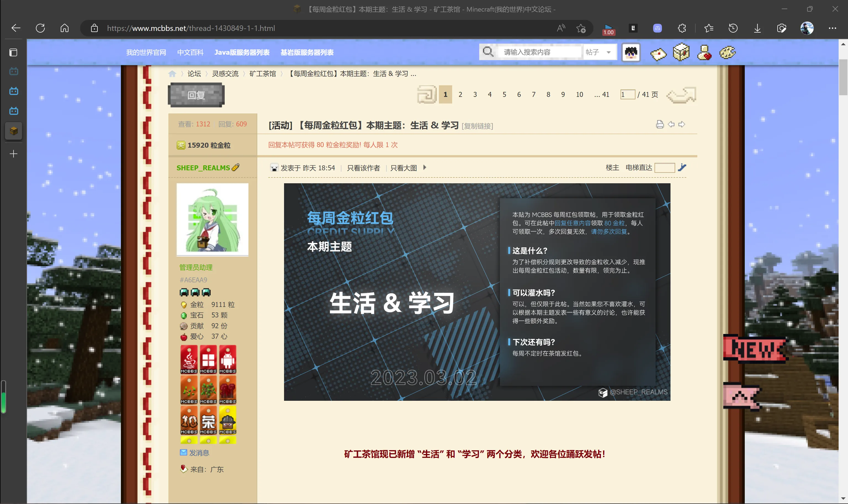
Task: Go to page 2 of thread
Action: click(x=460, y=94)
